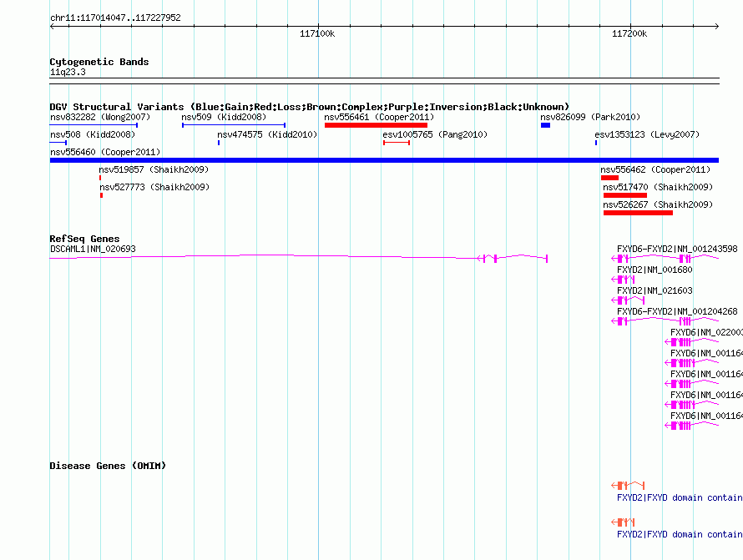Click the 117100k ruler tick label
Screen dimensions: 743x560
click(x=317, y=33)
